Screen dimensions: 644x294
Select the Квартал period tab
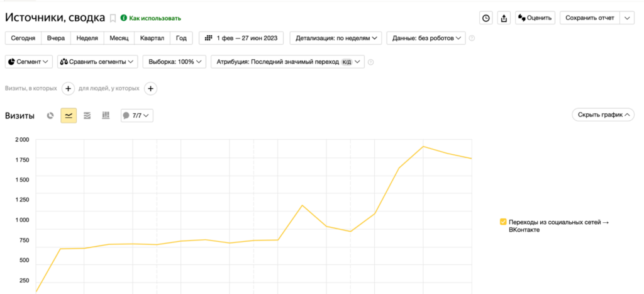click(152, 38)
